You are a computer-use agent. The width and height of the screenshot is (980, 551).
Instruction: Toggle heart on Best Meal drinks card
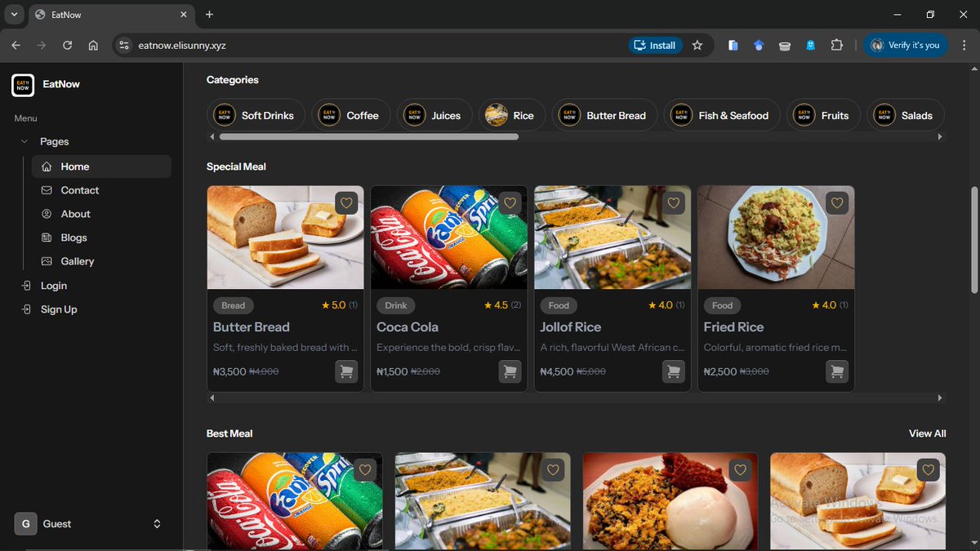pos(365,470)
